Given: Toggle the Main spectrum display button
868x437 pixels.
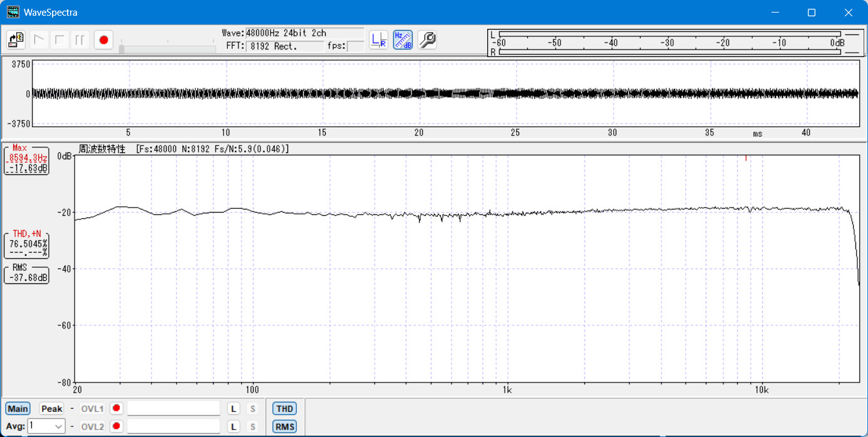Looking at the screenshot, I should (18, 409).
